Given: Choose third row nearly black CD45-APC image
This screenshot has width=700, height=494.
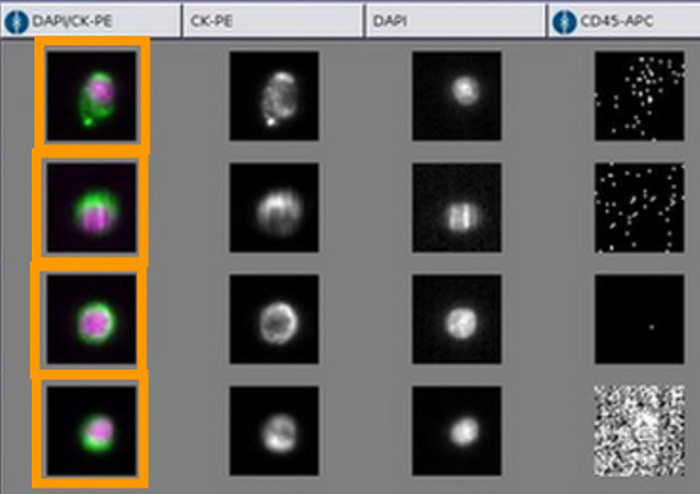Looking at the screenshot, I should pyautogui.click(x=639, y=319).
